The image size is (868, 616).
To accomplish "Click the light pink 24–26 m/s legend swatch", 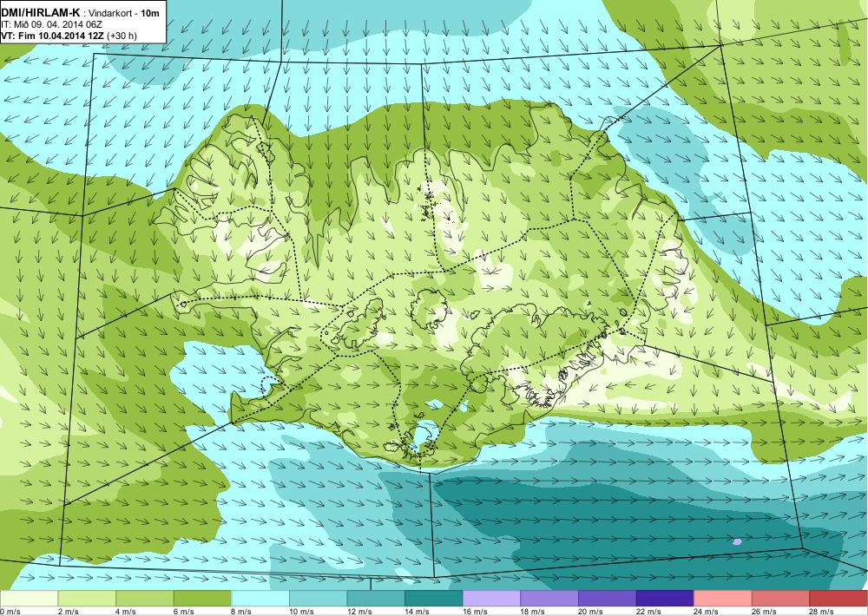I will (x=723, y=599).
